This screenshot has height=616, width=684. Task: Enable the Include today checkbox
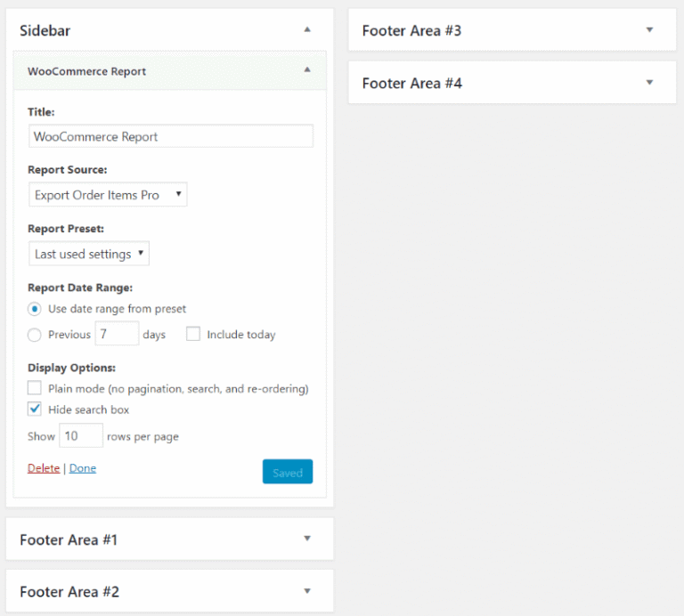pyautogui.click(x=192, y=334)
